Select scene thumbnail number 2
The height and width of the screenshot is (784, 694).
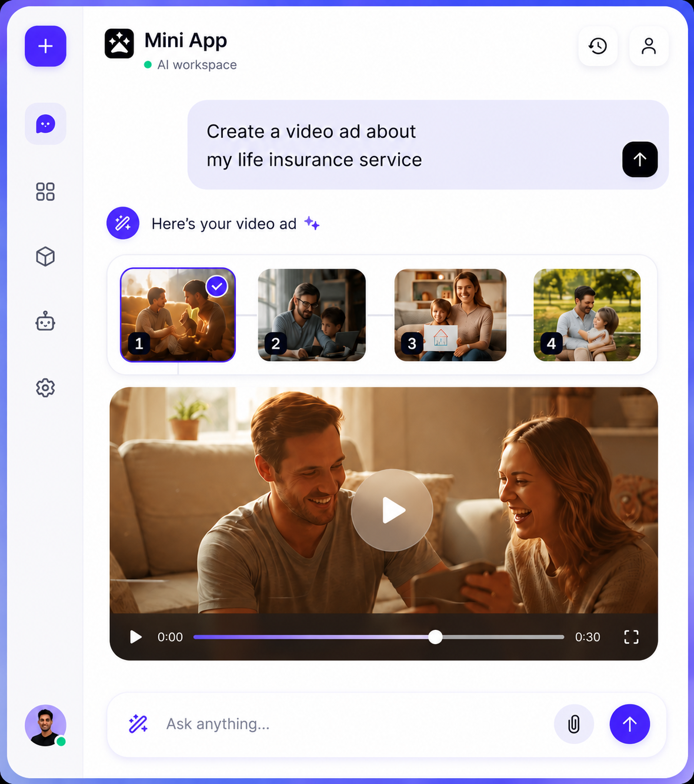tap(312, 315)
